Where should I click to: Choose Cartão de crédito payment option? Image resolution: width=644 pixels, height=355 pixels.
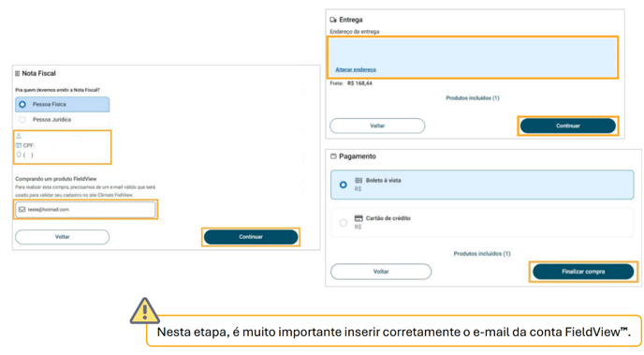(x=482, y=223)
